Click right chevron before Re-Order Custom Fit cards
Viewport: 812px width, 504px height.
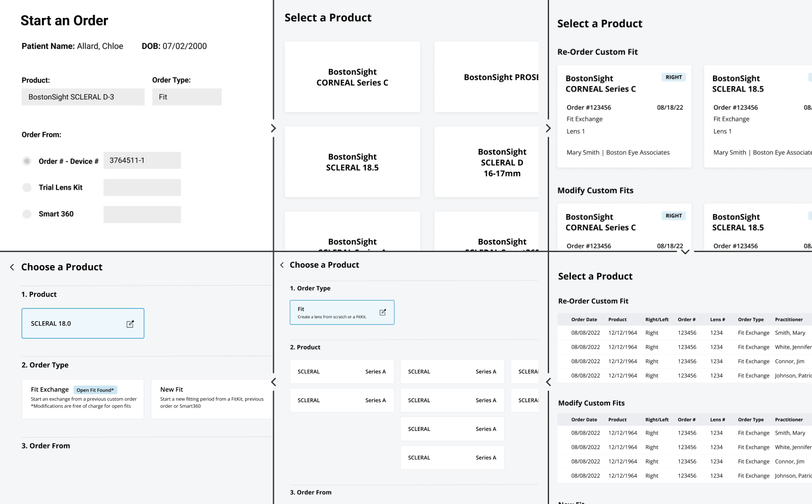pyautogui.click(x=548, y=128)
